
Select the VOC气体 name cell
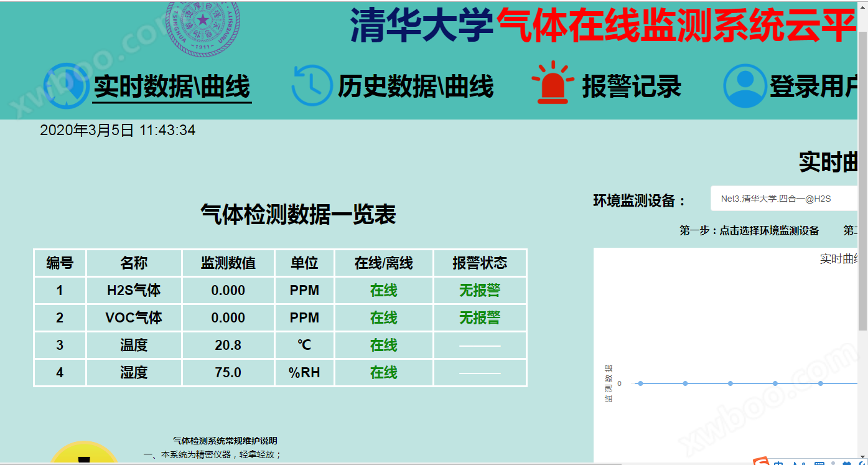[134, 318]
